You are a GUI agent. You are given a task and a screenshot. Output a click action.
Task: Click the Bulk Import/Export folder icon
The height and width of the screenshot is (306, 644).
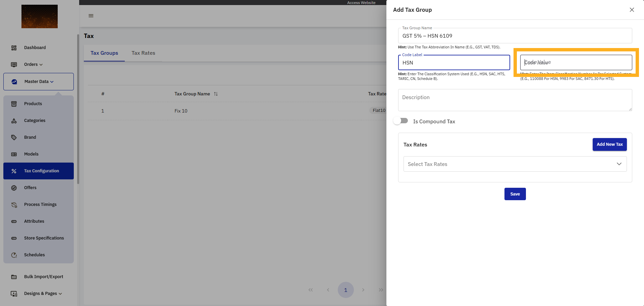click(x=14, y=277)
